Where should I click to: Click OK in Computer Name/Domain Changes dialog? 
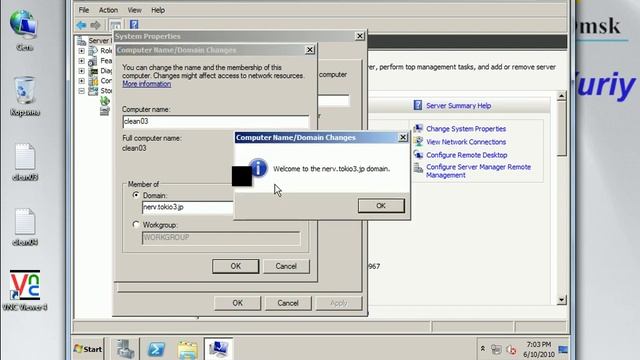(x=236, y=266)
